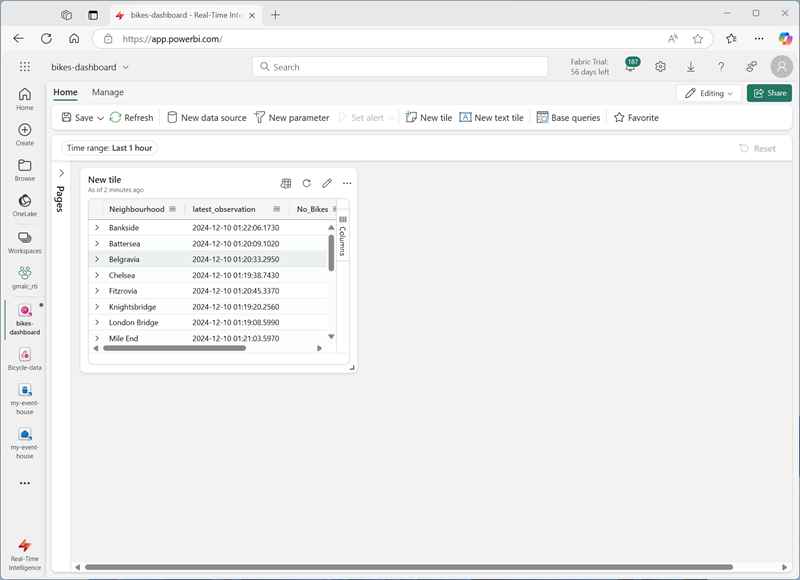Mark dashboard as Favorite
This screenshot has height=580, width=800.
click(x=636, y=118)
